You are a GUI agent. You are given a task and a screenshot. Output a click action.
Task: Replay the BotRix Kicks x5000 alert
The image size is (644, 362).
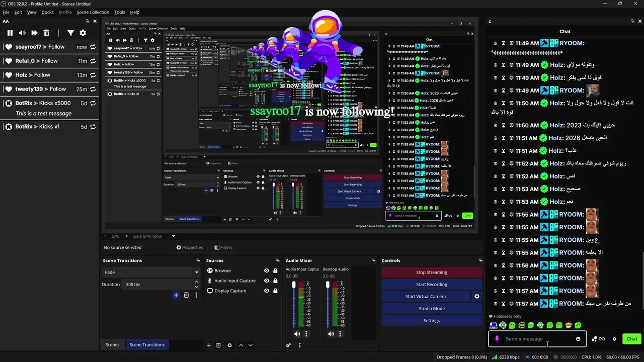tap(93, 103)
